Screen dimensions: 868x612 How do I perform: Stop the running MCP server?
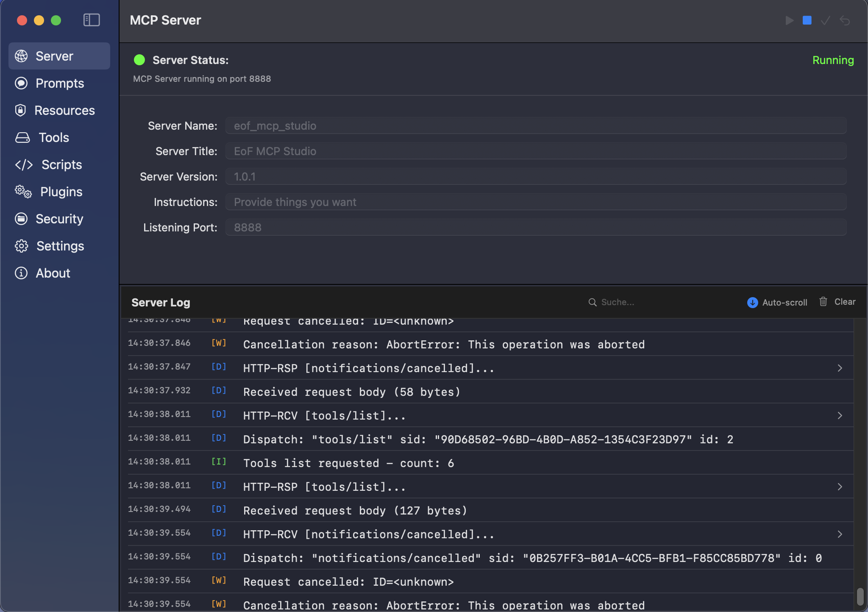(x=806, y=20)
